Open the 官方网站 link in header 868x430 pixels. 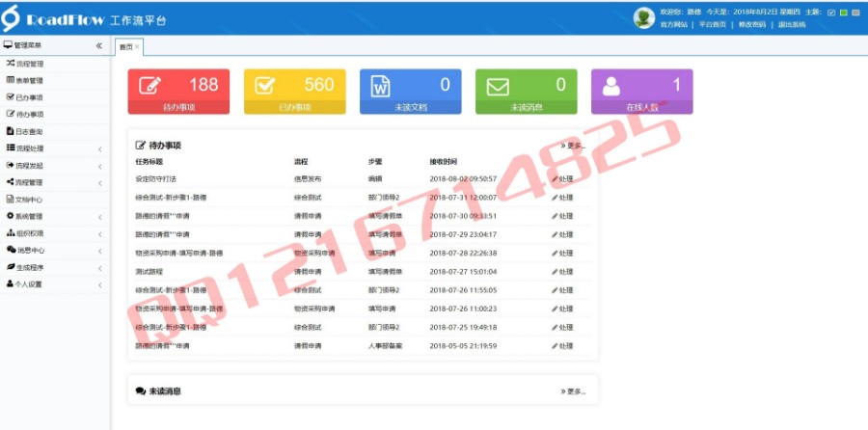[674, 25]
